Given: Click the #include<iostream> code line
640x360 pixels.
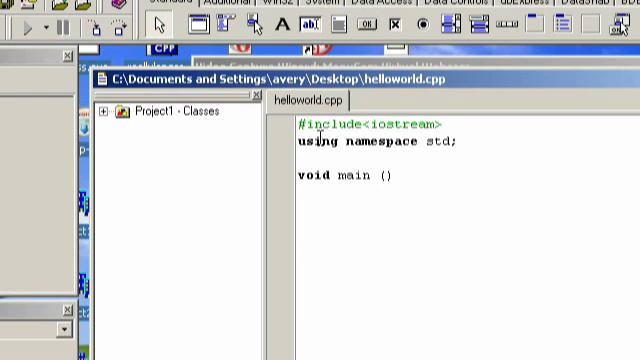Looking at the screenshot, I should coord(370,124).
